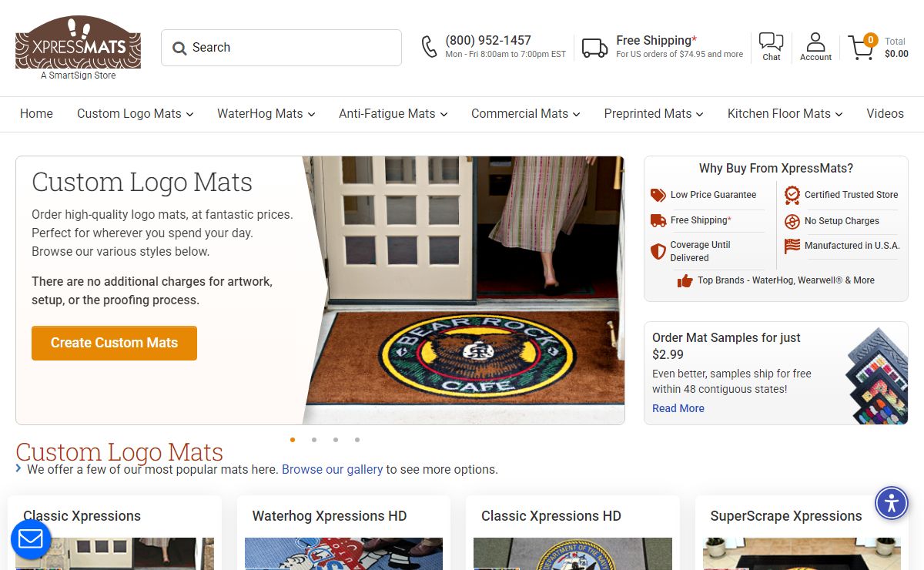Viewport: 924px width, 570px height.
Task: Click the (800) 952-1457 phone number
Action: point(488,40)
